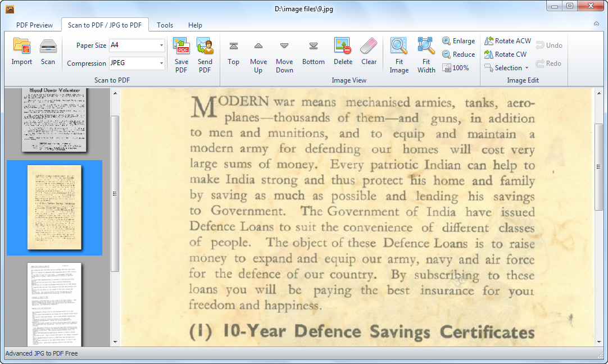Set zoom to 100%

[456, 68]
